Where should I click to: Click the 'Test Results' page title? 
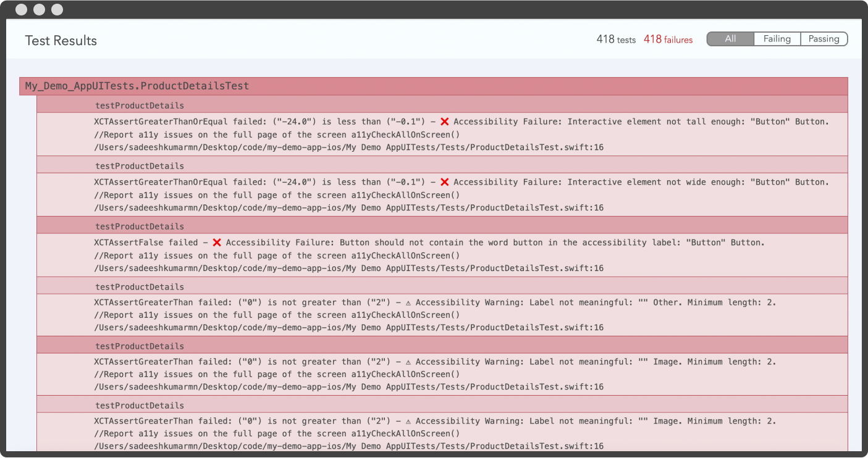click(x=61, y=40)
